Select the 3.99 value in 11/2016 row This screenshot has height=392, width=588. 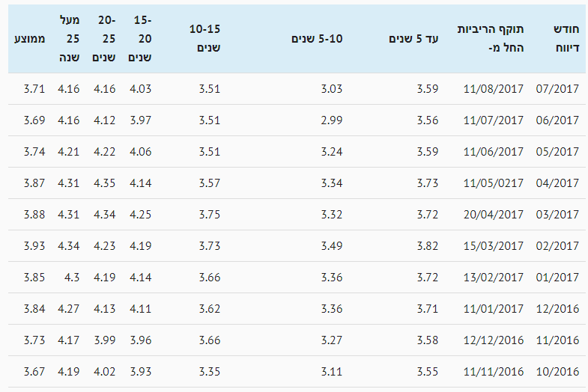click(x=104, y=340)
